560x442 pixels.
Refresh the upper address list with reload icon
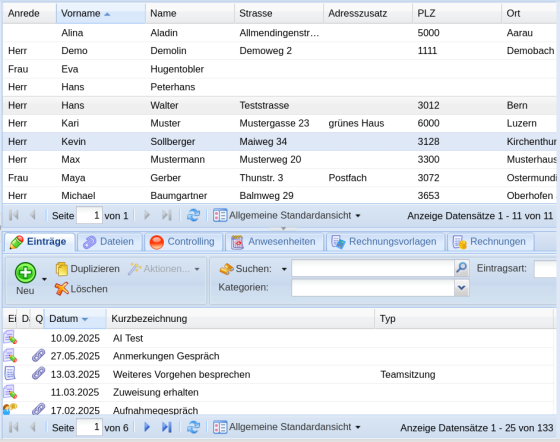pyautogui.click(x=193, y=215)
